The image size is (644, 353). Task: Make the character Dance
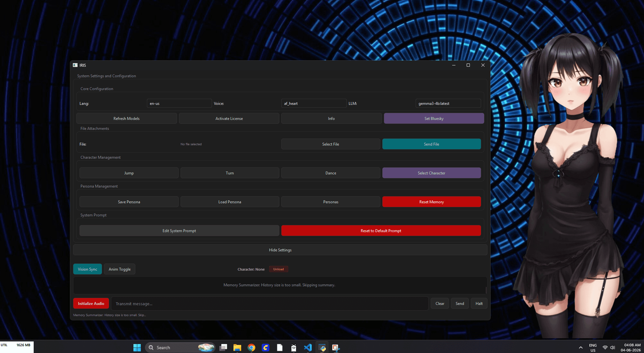[331, 173]
